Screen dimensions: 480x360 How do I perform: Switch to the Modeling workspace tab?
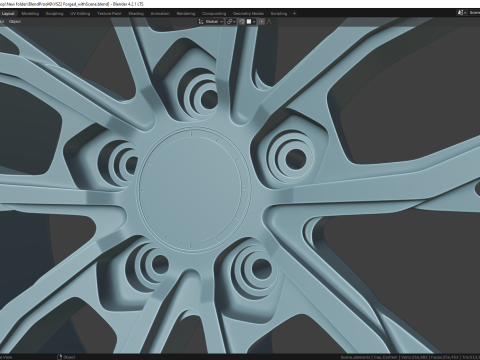[30, 14]
